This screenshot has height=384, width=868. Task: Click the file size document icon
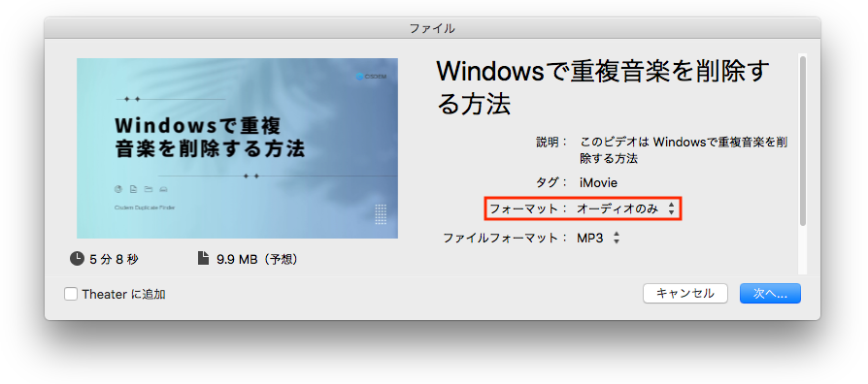click(204, 258)
